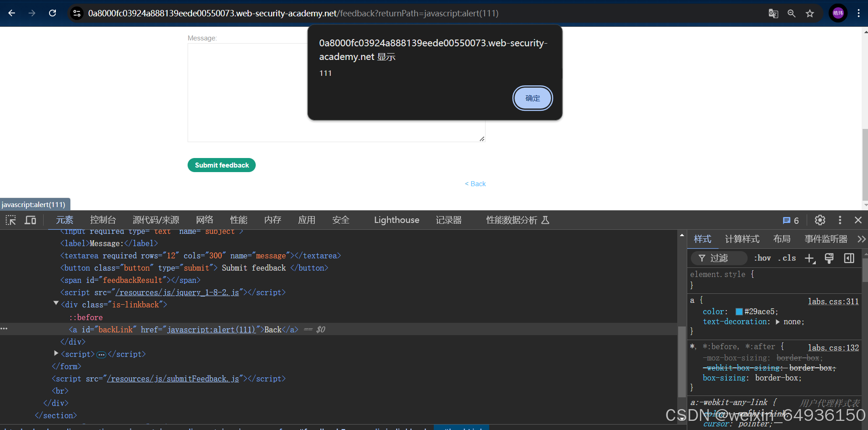Viewport: 868px width, 430px height.
Task: Click the translate page icon
Action: [773, 13]
